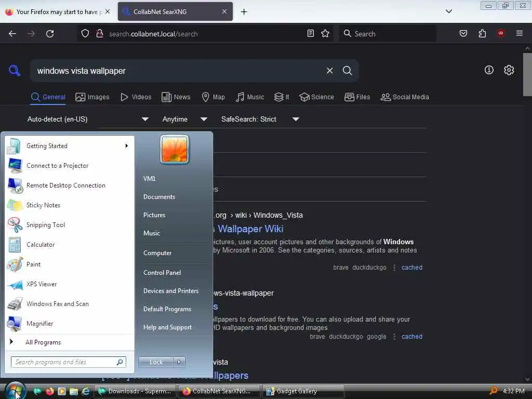Viewport: 532px width, 399px height.
Task: Launch Paint from Start menu
Action: [70, 264]
